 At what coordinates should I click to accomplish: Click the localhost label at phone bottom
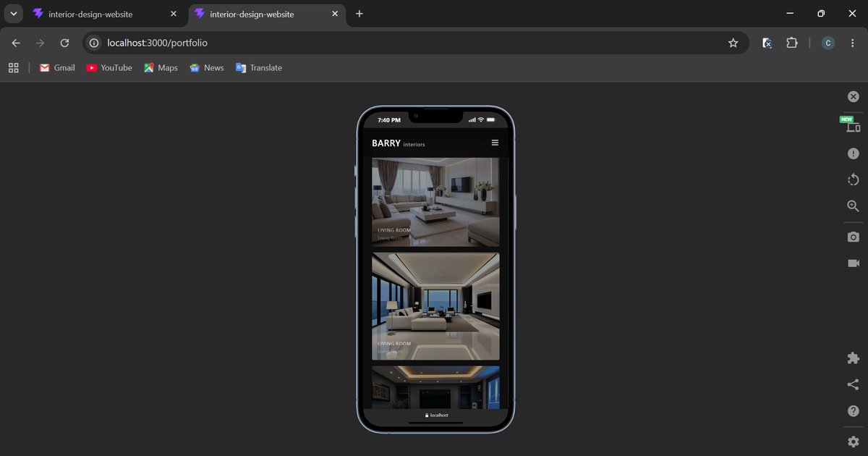pyautogui.click(x=436, y=415)
